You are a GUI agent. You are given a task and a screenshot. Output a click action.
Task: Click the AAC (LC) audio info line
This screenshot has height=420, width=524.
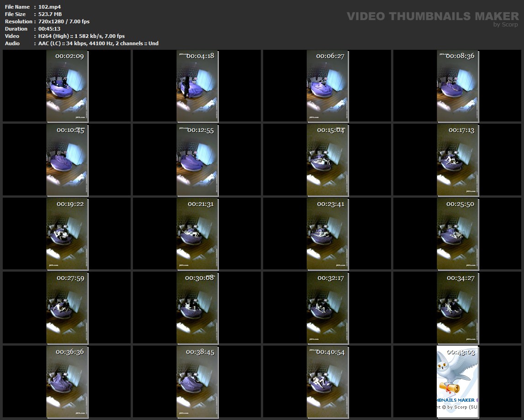pyautogui.click(x=98, y=43)
